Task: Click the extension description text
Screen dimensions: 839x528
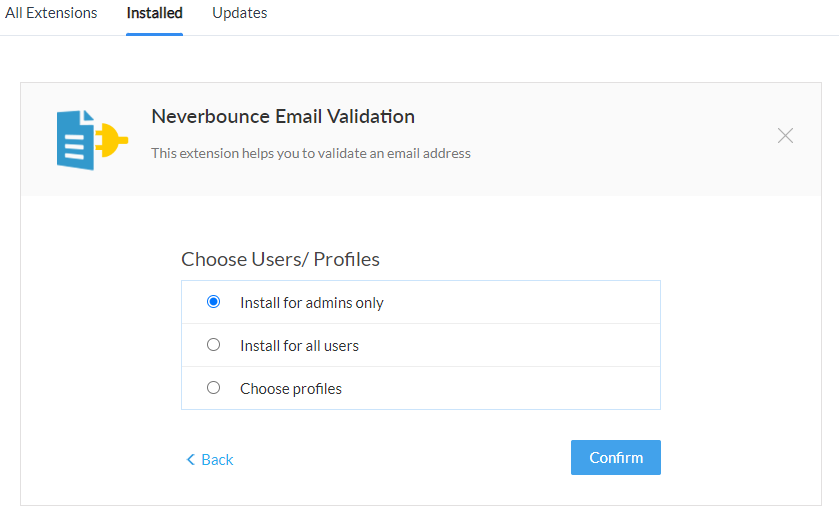Action: pos(310,153)
